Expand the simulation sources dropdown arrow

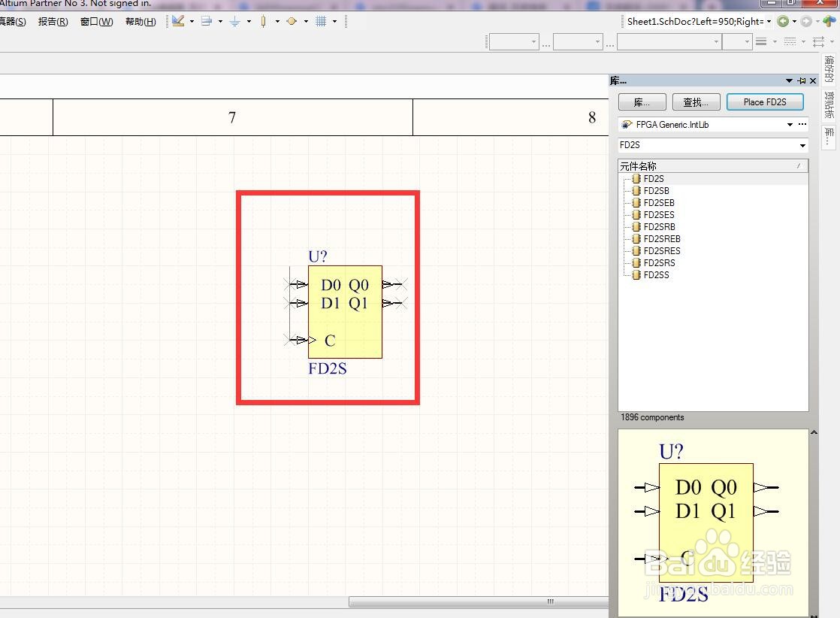[306, 22]
